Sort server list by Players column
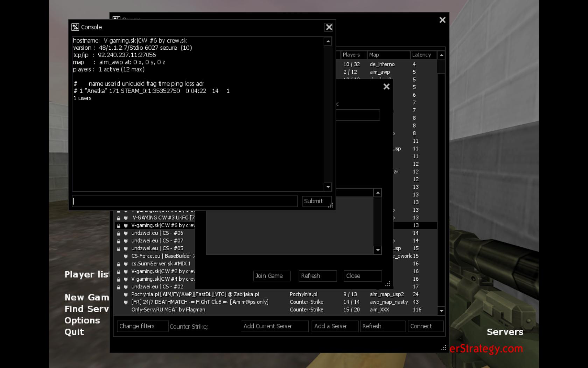 (x=353, y=55)
